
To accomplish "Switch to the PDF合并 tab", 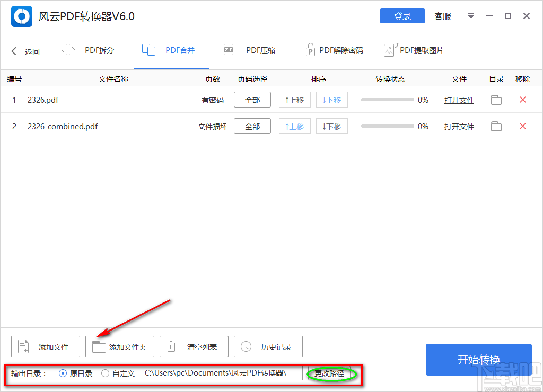I will coord(180,50).
